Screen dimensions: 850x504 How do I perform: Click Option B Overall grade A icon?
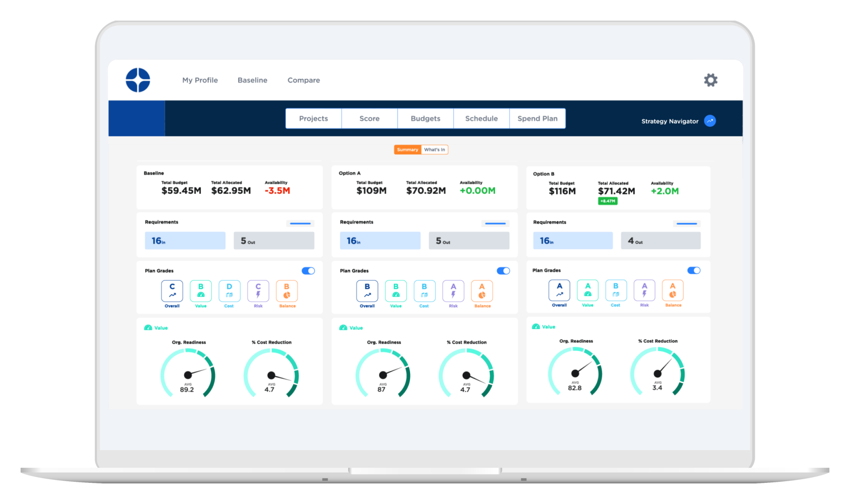(x=559, y=290)
